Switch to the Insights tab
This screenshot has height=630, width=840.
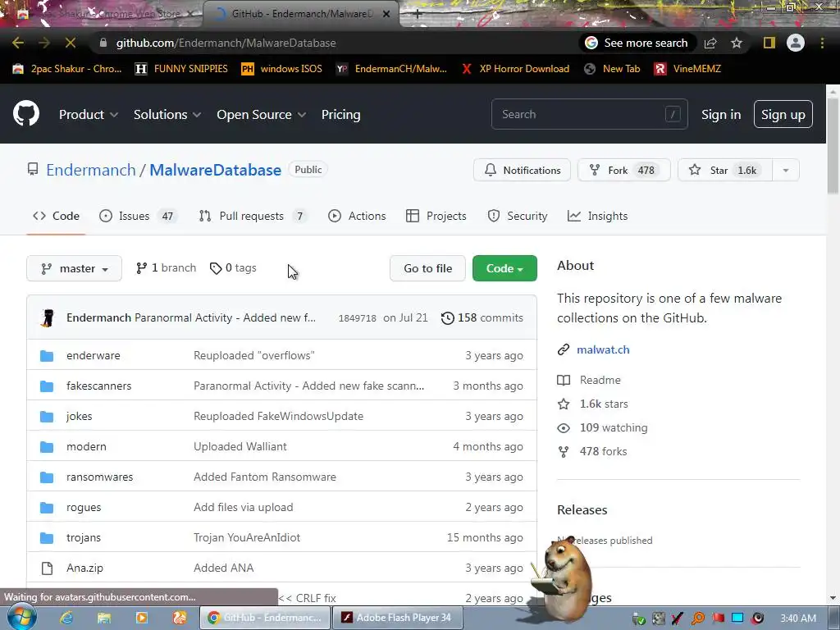(598, 216)
